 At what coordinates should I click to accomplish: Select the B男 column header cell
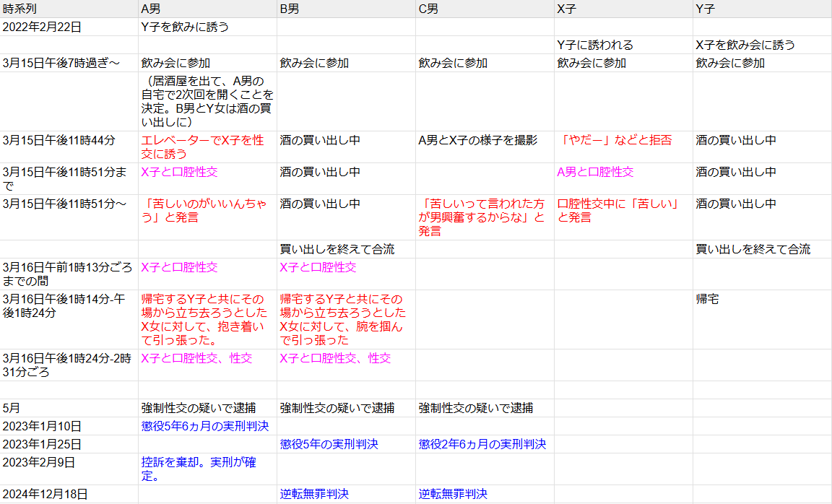[346, 9]
